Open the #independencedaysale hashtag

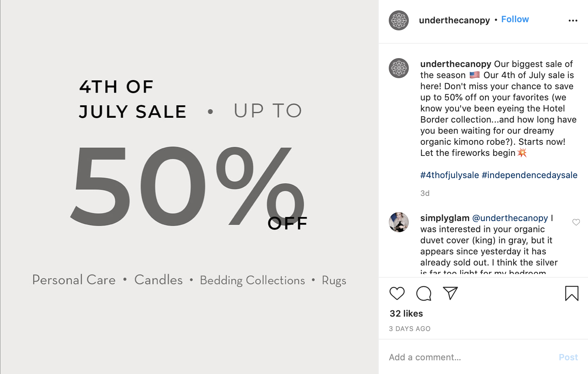[x=529, y=175]
